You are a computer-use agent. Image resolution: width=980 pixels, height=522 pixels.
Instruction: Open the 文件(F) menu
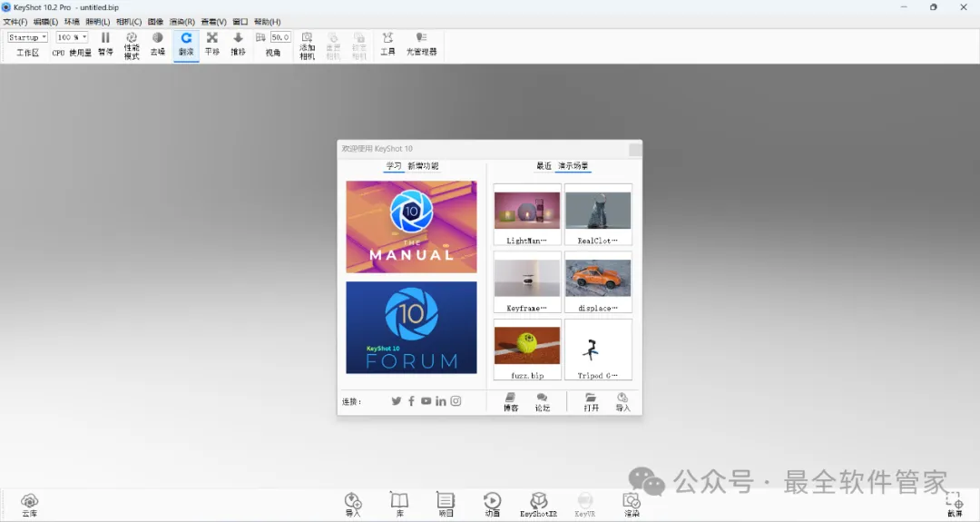click(x=15, y=22)
